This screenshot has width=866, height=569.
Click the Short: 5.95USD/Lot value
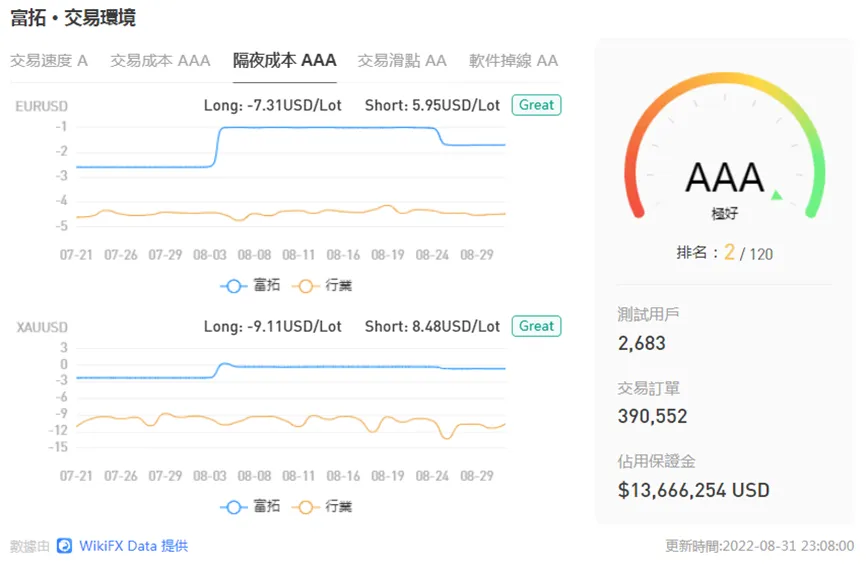432,105
